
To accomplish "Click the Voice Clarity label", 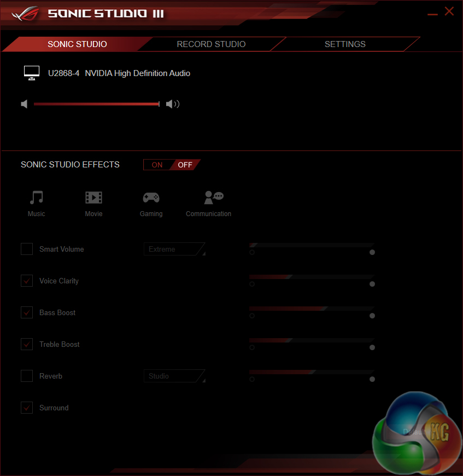I will pos(59,281).
